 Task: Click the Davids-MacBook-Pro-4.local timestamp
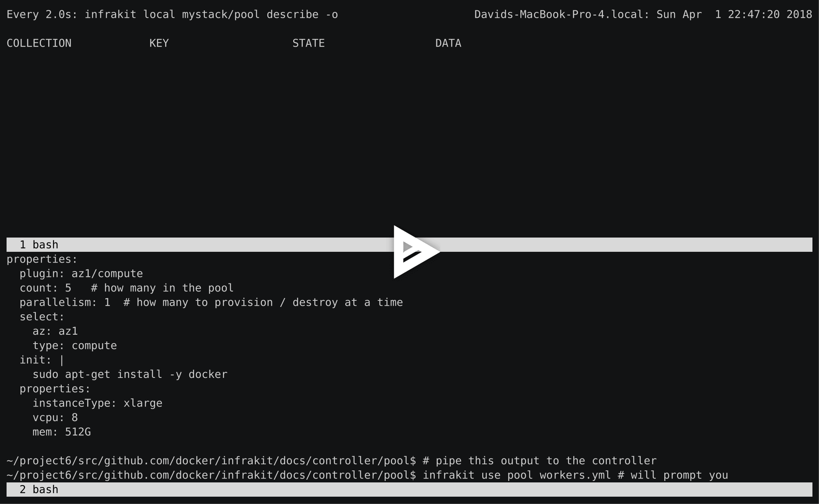[643, 15]
